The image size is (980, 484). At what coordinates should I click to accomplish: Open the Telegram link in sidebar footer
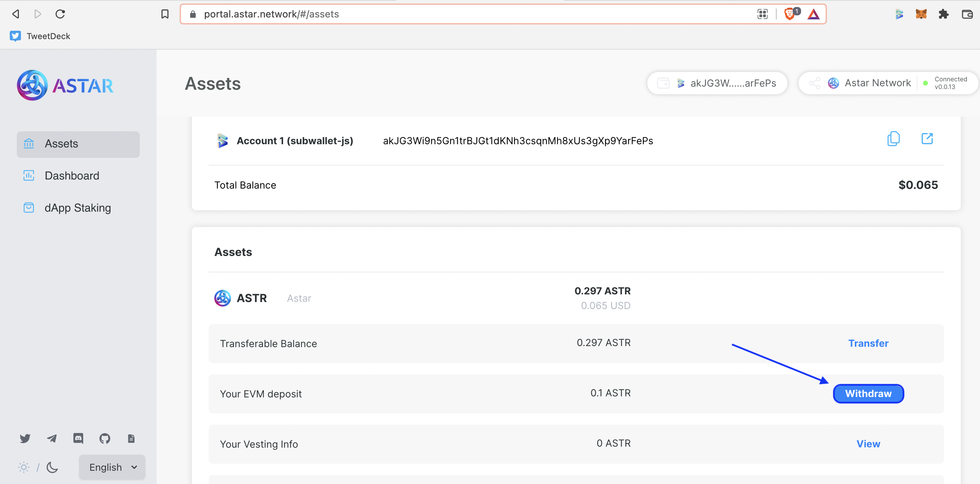(52, 438)
